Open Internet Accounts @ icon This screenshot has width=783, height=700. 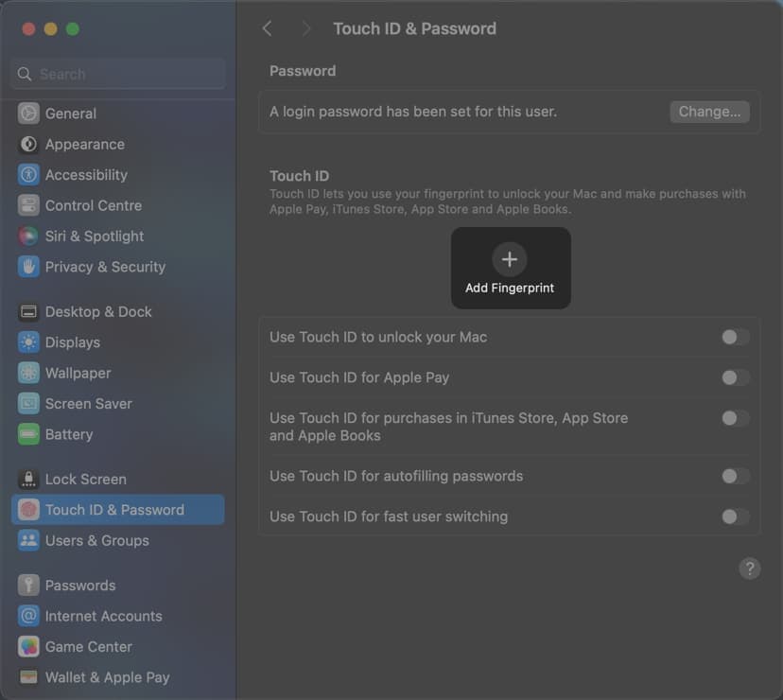tap(28, 616)
